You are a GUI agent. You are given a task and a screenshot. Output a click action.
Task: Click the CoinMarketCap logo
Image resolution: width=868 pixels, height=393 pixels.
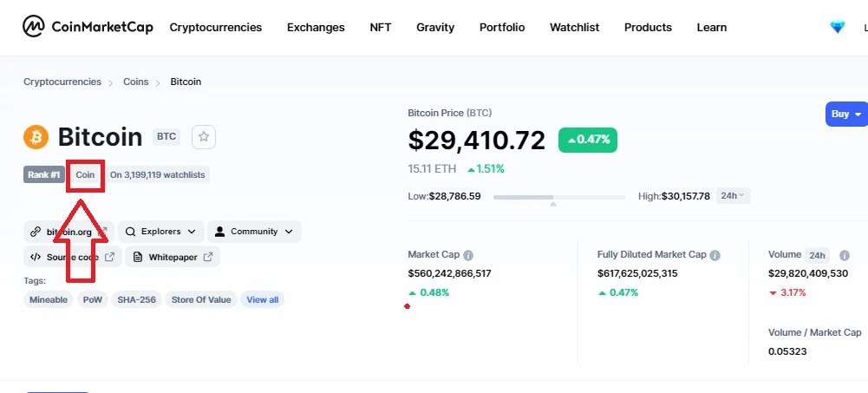coord(88,27)
